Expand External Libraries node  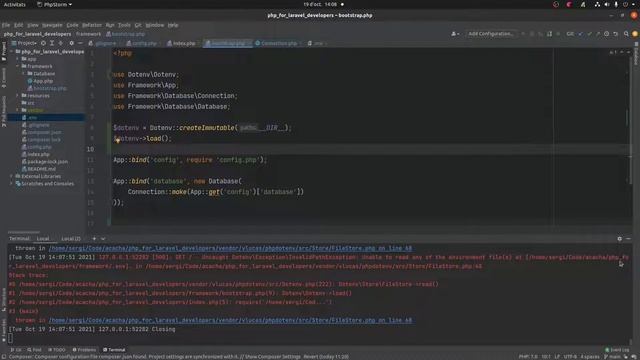[11, 176]
